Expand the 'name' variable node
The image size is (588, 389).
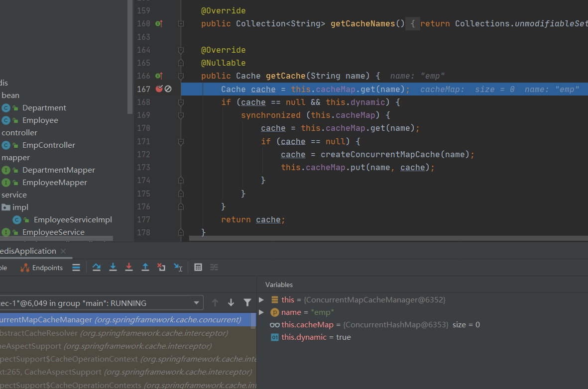262,312
